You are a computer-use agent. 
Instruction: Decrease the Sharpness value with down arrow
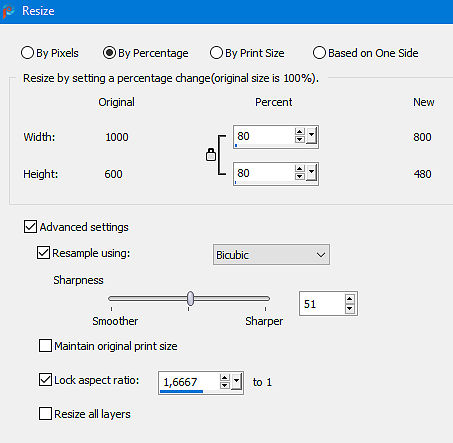pos(349,309)
